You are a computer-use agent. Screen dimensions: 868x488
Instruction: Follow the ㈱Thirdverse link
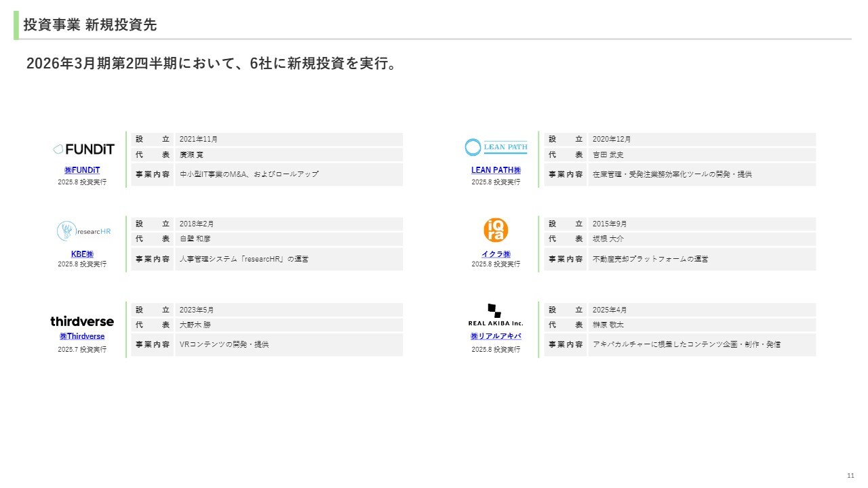pos(82,336)
